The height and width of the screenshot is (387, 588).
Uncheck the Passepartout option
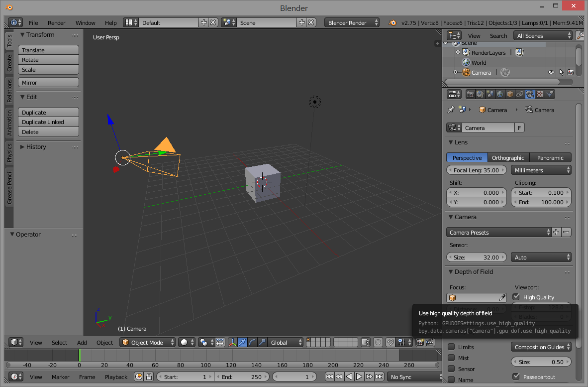point(516,376)
